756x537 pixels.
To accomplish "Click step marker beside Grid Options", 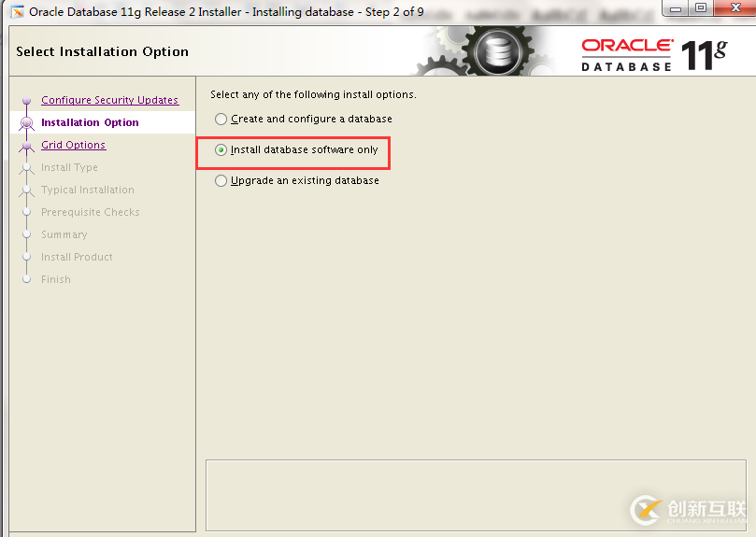I will click(26, 146).
